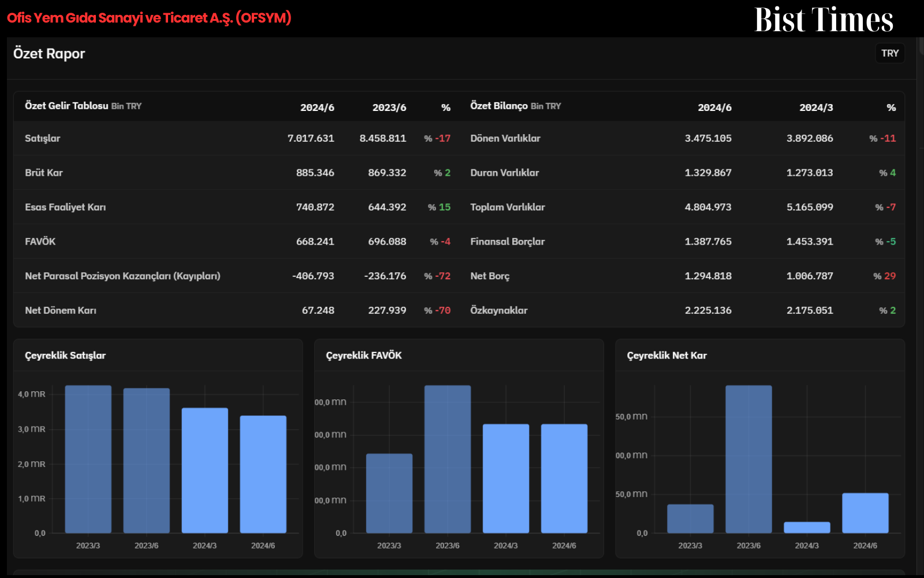Click the Net Borç row label
924x578 pixels.
click(x=490, y=276)
